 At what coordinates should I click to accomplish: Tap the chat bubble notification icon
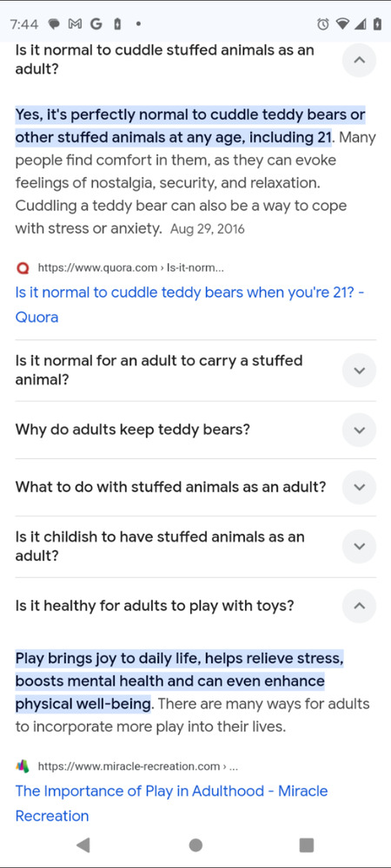(x=54, y=24)
